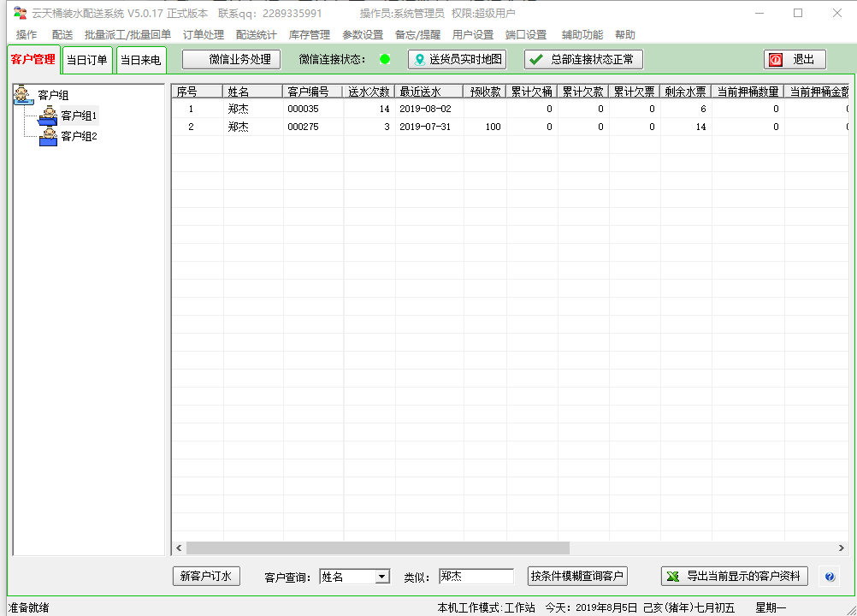
Task: Click 郑杰 name in row 1
Action: coord(239,109)
